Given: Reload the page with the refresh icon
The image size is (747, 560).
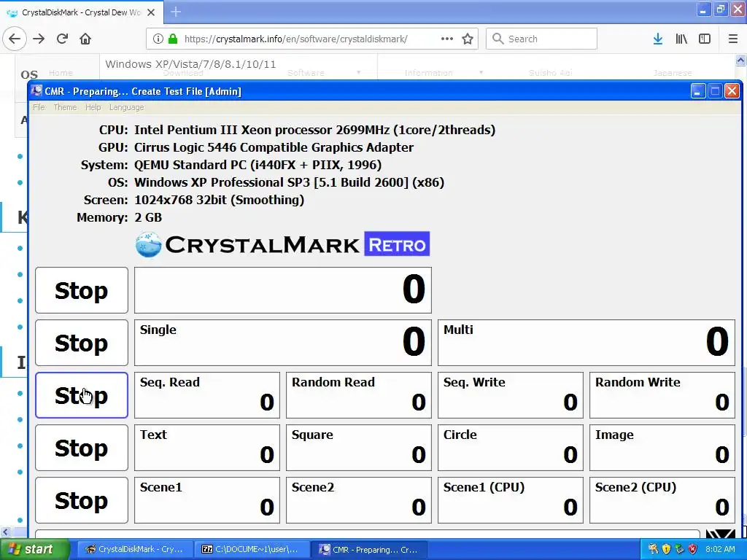Looking at the screenshot, I should click(x=62, y=39).
